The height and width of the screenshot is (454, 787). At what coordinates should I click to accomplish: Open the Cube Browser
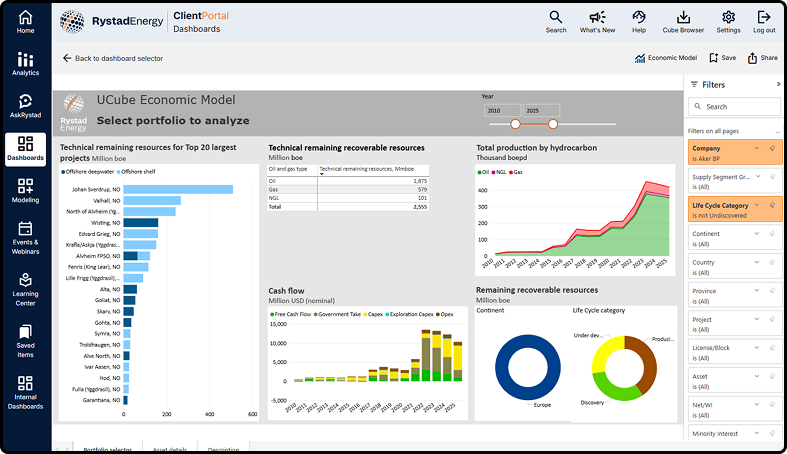[x=683, y=22]
